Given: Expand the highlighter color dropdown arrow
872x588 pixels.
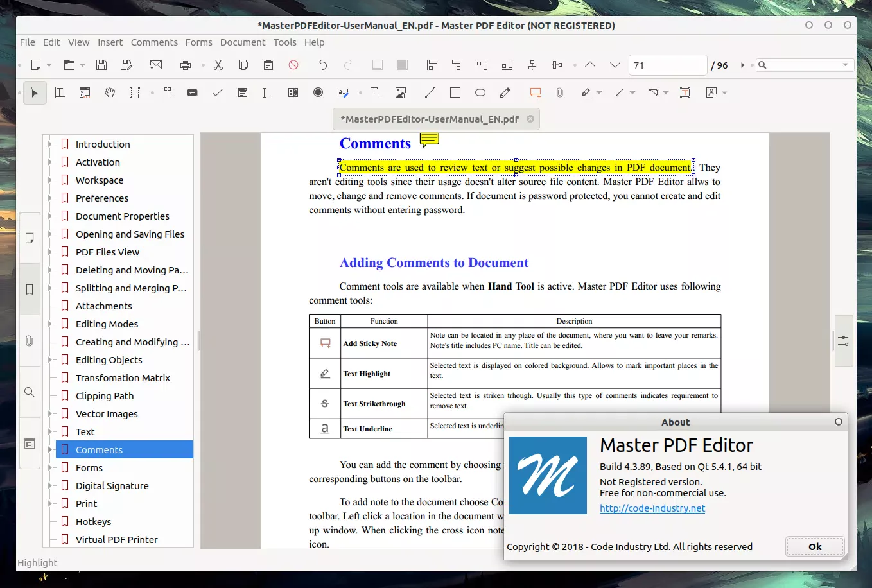Looking at the screenshot, I should [599, 94].
